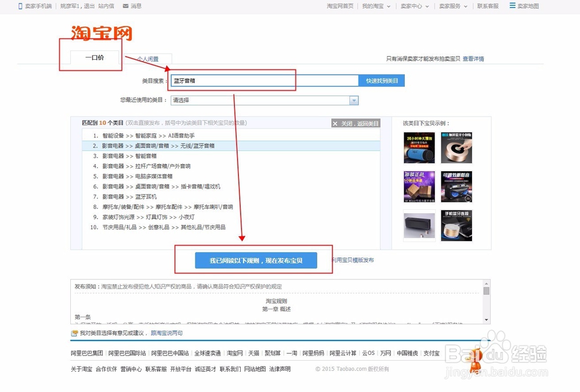Select category 电脑多媒体音箱
This screenshot has height=392, width=580.
pos(231,176)
